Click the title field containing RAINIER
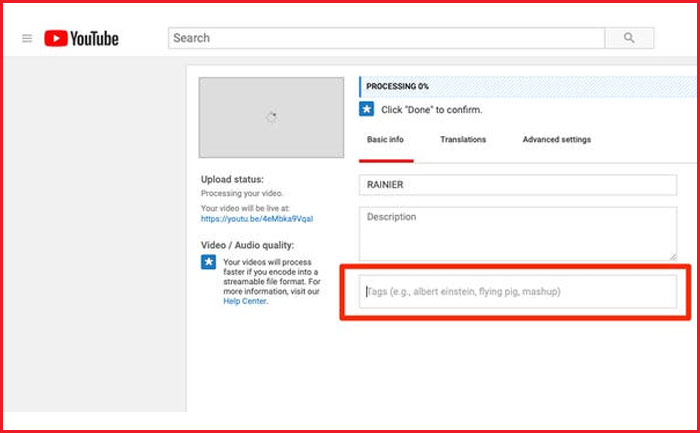 517,185
